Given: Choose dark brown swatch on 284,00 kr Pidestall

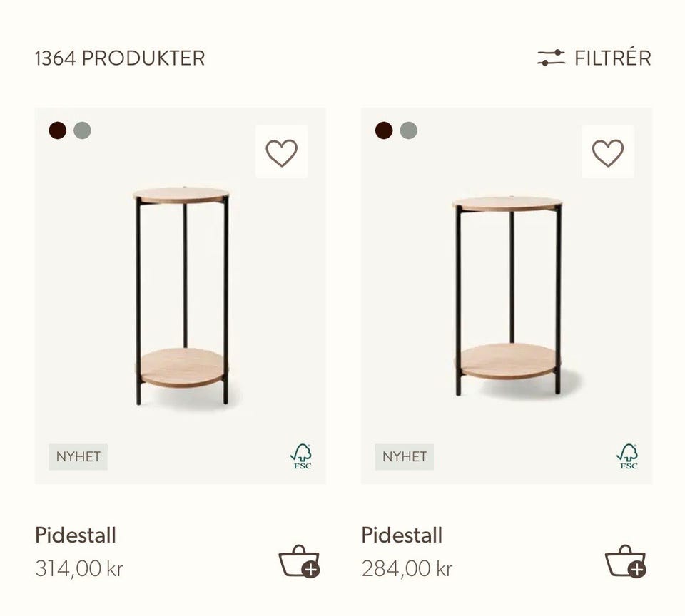Looking at the screenshot, I should point(384,130).
